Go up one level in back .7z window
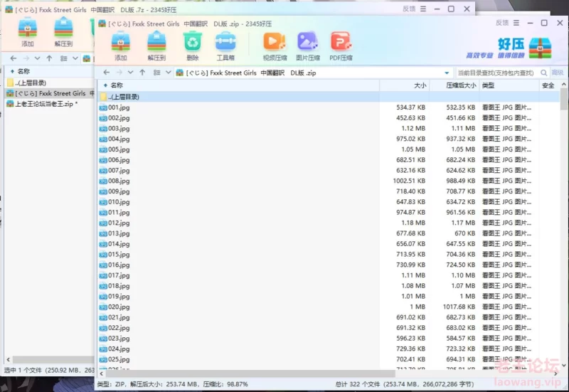Image resolution: width=569 pixels, height=392 pixels. 49,58
